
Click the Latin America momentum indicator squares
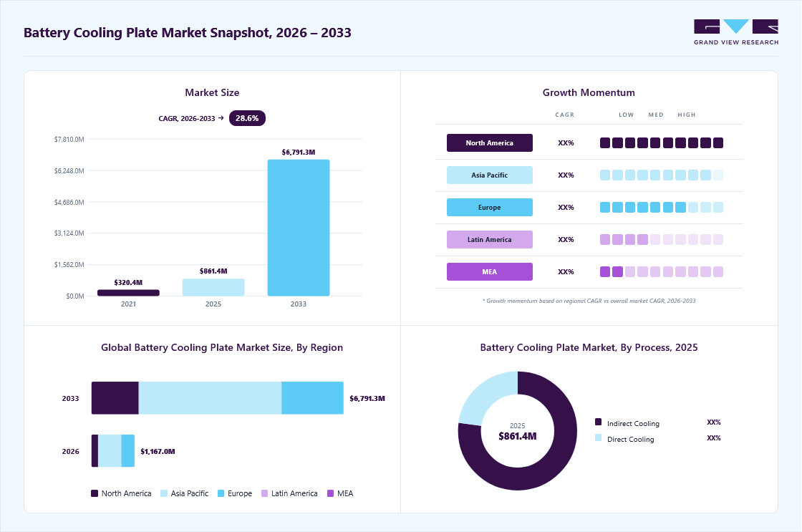coord(662,239)
